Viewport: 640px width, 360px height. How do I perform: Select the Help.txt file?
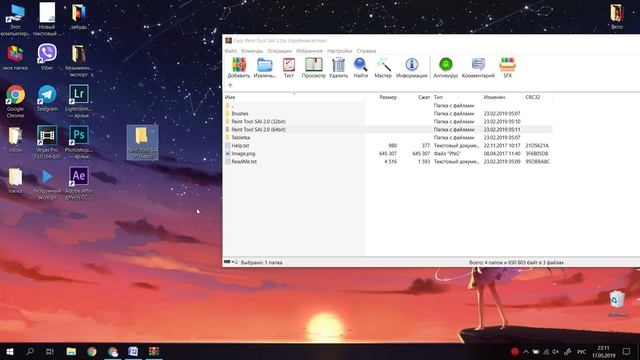(388, 146)
